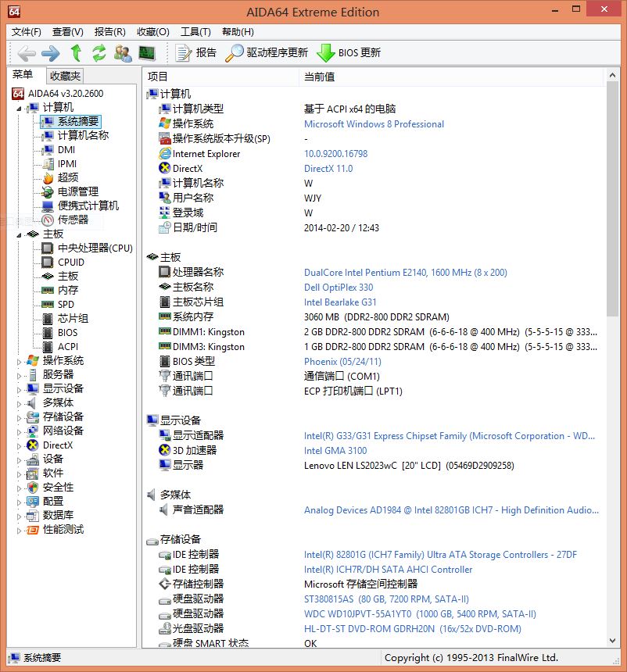Click the Forward arrow toolbar icon
627x672 pixels.
coord(51,53)
